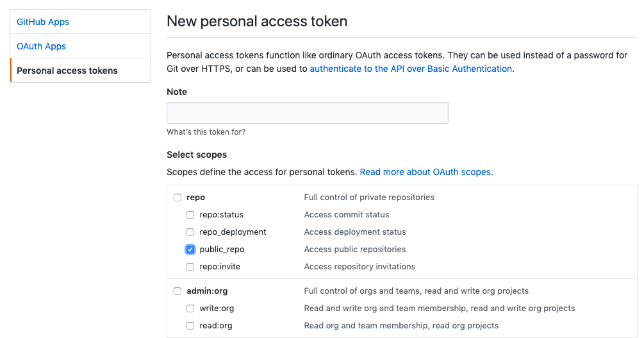644x338 pixels.
Task: Click the 'What's this token for?' hint text
Action: pos(206,132)
